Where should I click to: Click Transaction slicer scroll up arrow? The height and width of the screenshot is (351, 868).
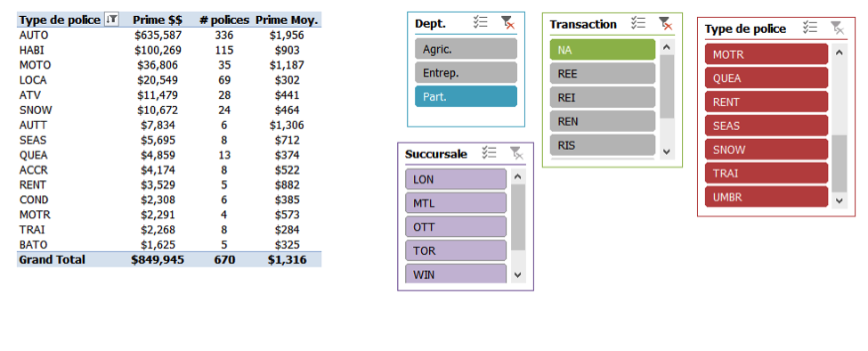(667, 47)
